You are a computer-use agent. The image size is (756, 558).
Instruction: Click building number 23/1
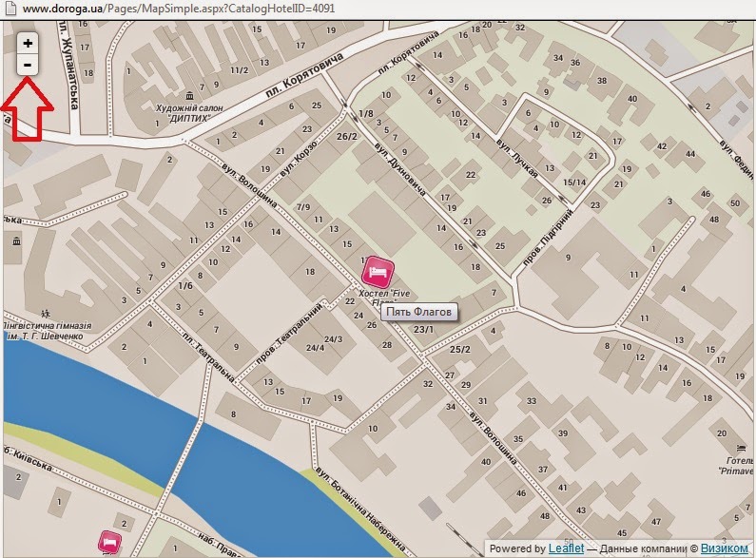pos(424,329)
